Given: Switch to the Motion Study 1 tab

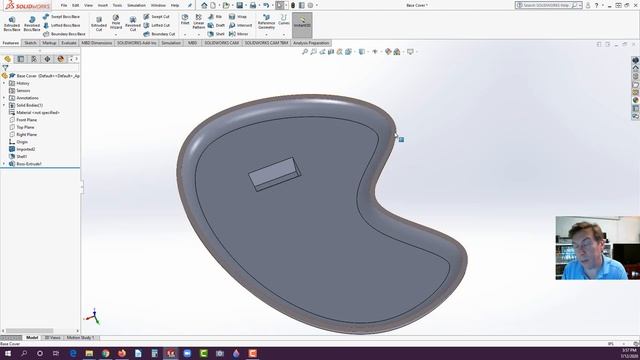Looking at the screenshot, I should click(80, 338).
